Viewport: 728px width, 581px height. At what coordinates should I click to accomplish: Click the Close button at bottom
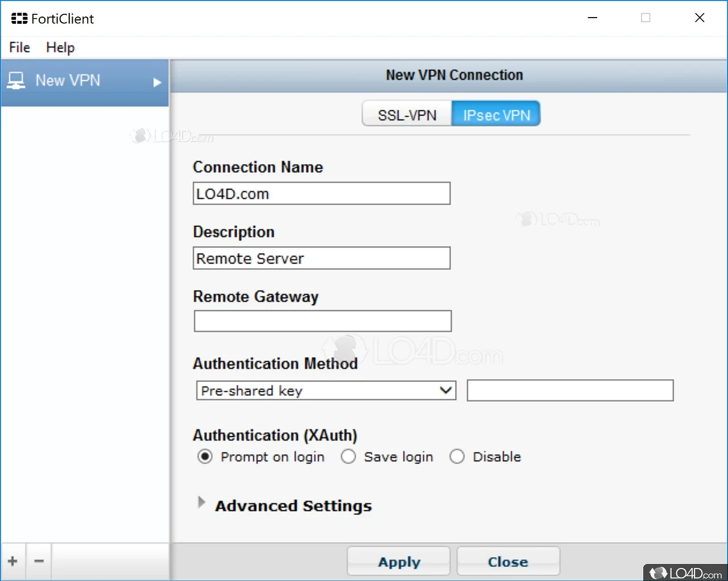tap(508, 562)
